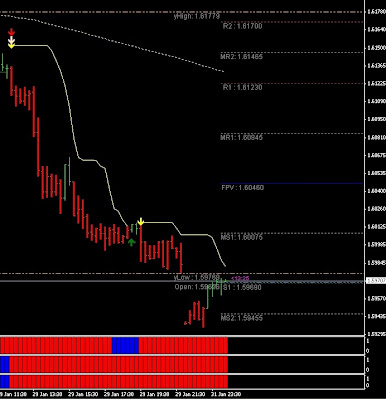The height and width of the screenshot is (400, 386).
Task: Select the MR1: 1.60845 pivot label
Action: 241,137
